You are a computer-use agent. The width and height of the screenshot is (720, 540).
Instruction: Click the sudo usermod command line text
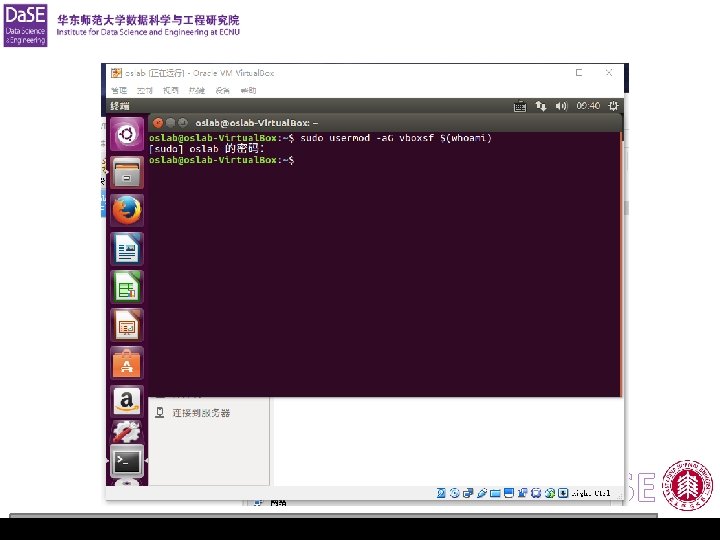click(396, 138)
